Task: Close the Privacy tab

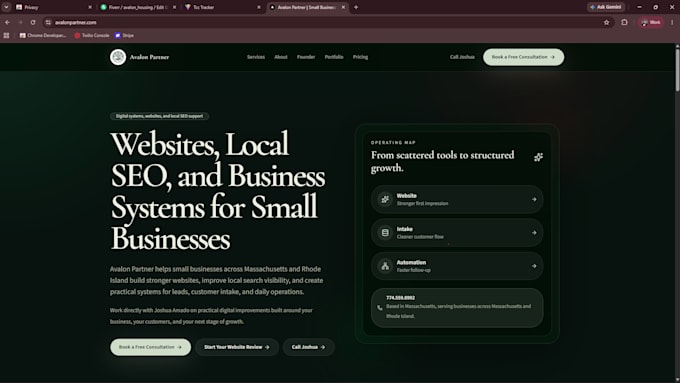Action: [90, 7]
